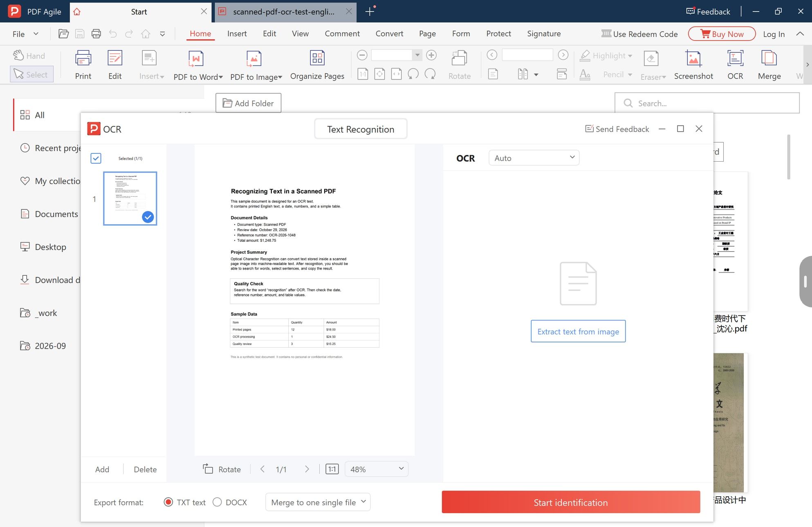Click the Buy Now button
812x527 pixels.
click(x=722, y=34)
